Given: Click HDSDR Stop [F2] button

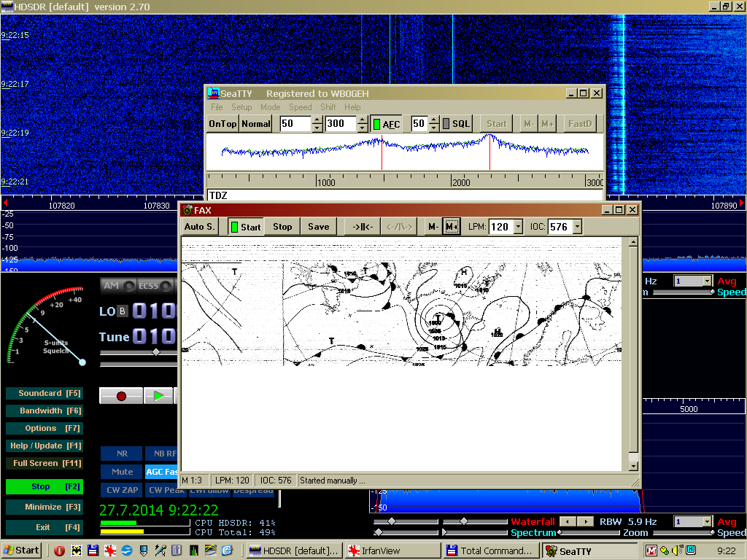Looking at the screenshot, I should tap(44, 486).
